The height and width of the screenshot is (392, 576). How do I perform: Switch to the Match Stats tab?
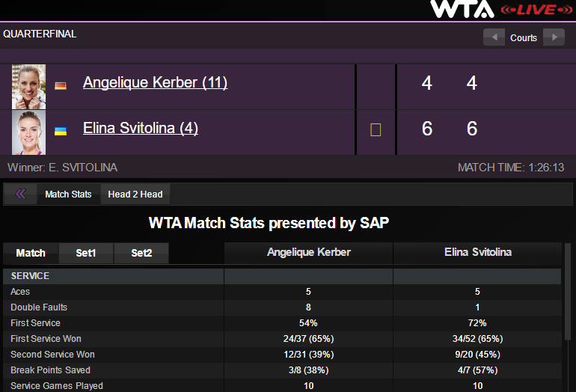click(x=68, y=195)
